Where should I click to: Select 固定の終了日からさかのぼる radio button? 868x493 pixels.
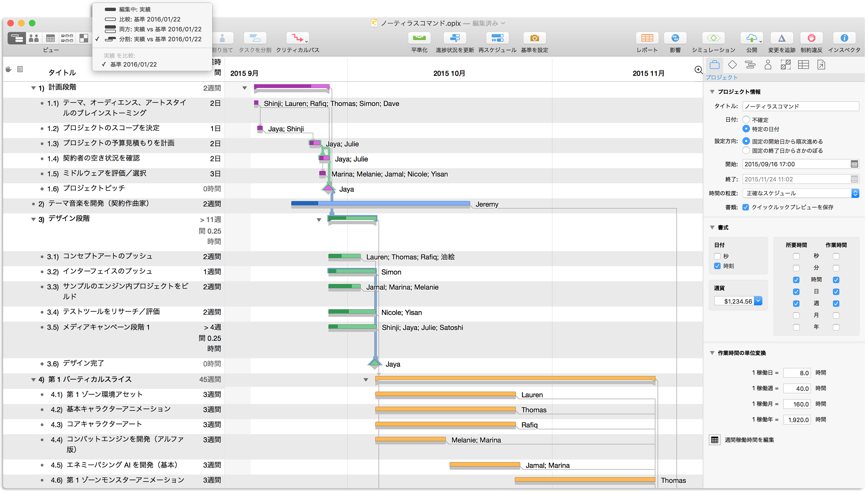[746, 150]
